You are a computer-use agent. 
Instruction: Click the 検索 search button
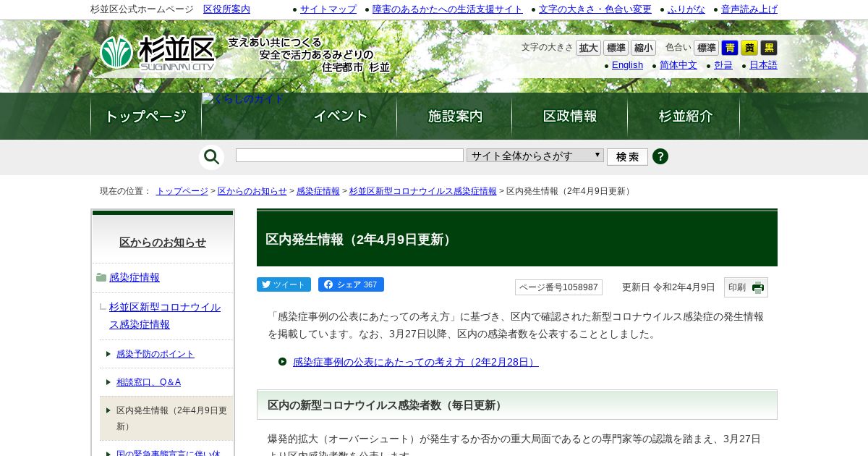tap(627, 156)
